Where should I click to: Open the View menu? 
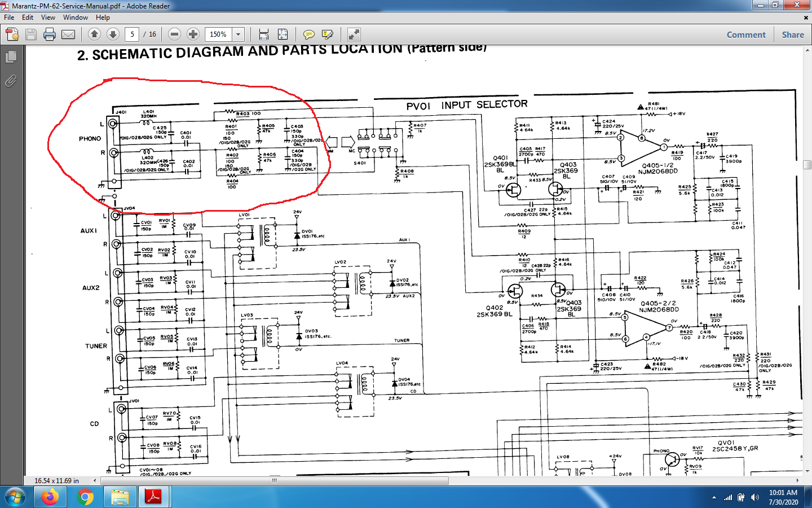click(48, 17)
